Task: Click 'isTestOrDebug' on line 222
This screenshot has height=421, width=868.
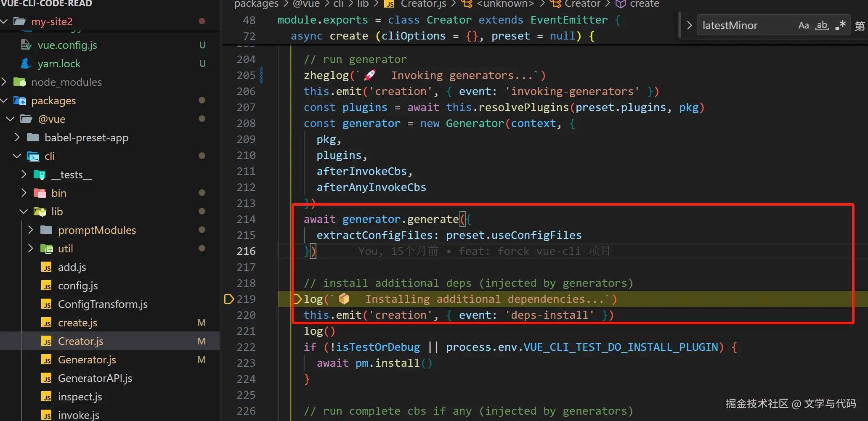Action: click(x=378, y=347)
